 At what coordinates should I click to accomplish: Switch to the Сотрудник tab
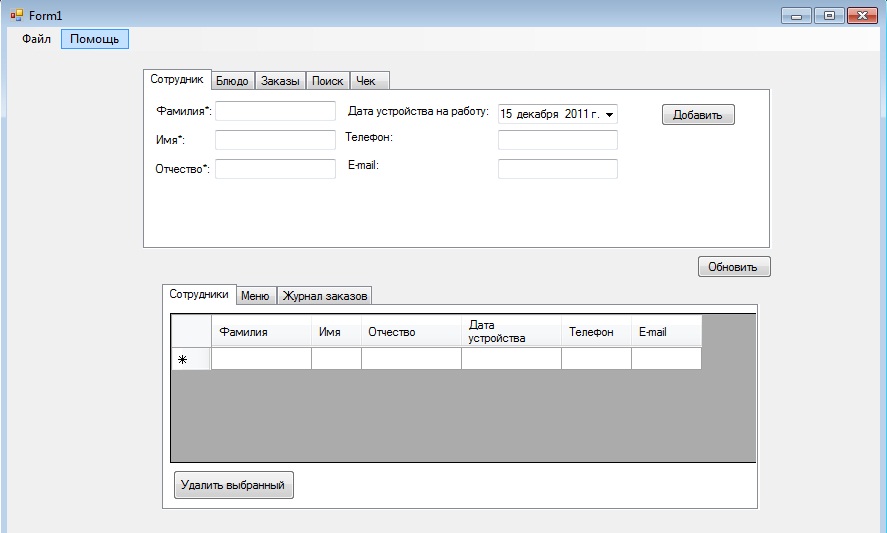tap(177, 79)
